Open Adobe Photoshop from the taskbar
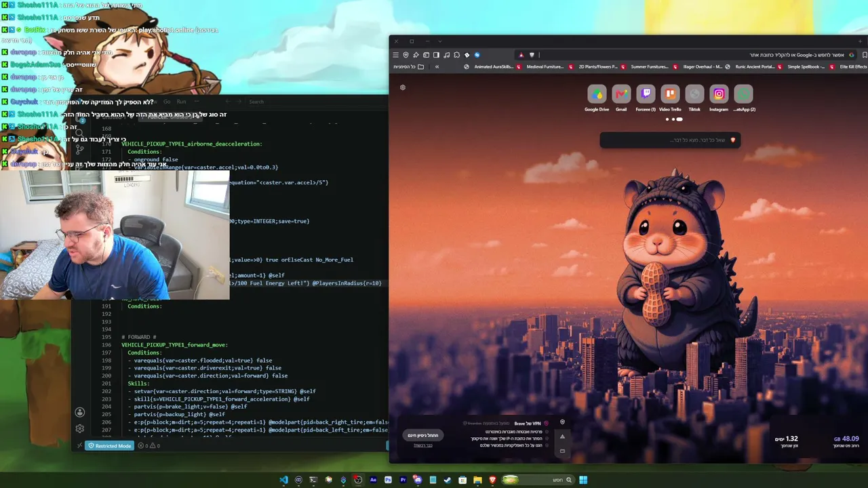 [x=388, y=480]
